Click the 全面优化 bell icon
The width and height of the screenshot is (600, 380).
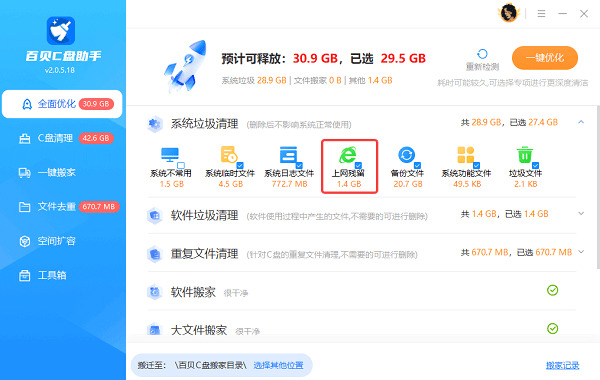[27, 104]
